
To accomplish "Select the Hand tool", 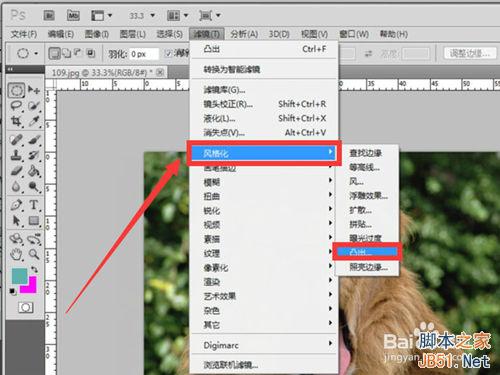I will 16,255.
